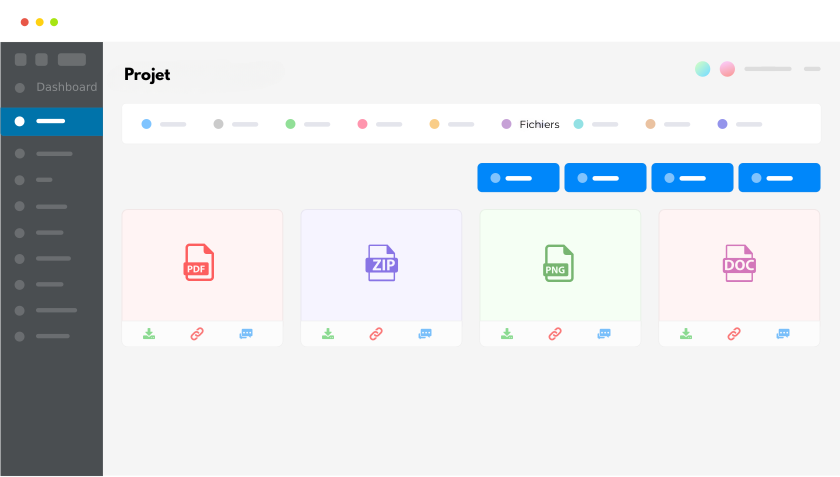Image resolution: width=840 pixels, height=477 pixels.
Task: Click the last blue action button on the right
Action: tap(779, 178)
